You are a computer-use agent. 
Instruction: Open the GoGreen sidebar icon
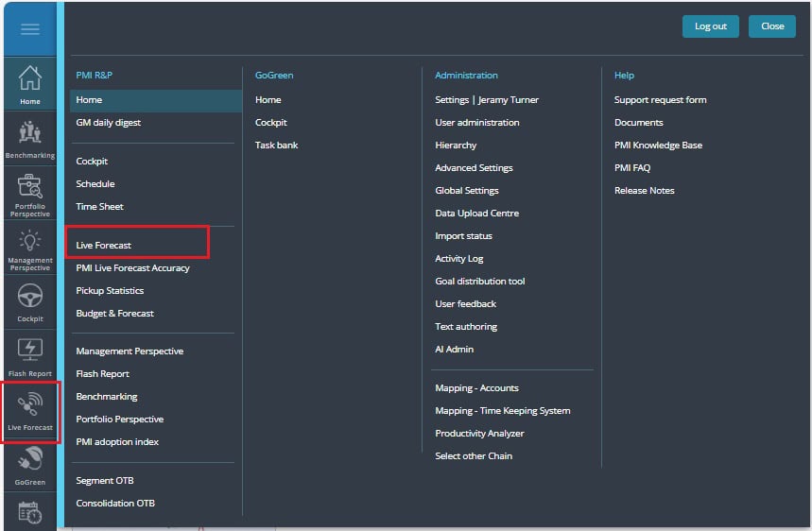point(30,466)
